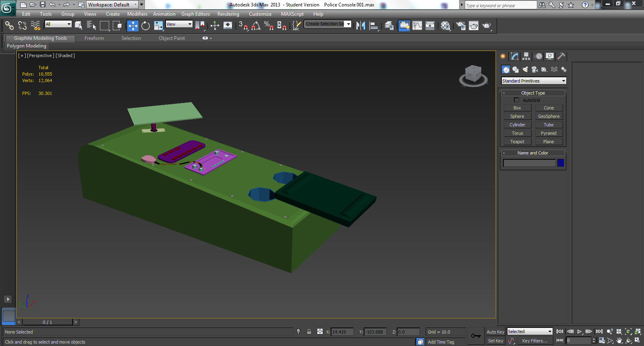Expand the View reference coordinate dropdown
This screenshot has width=644, height=346.
[x=179, y=24]
